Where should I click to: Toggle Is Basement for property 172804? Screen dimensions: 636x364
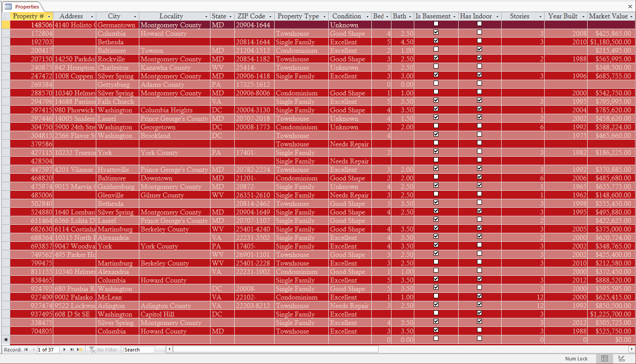(x=436, y=32)
